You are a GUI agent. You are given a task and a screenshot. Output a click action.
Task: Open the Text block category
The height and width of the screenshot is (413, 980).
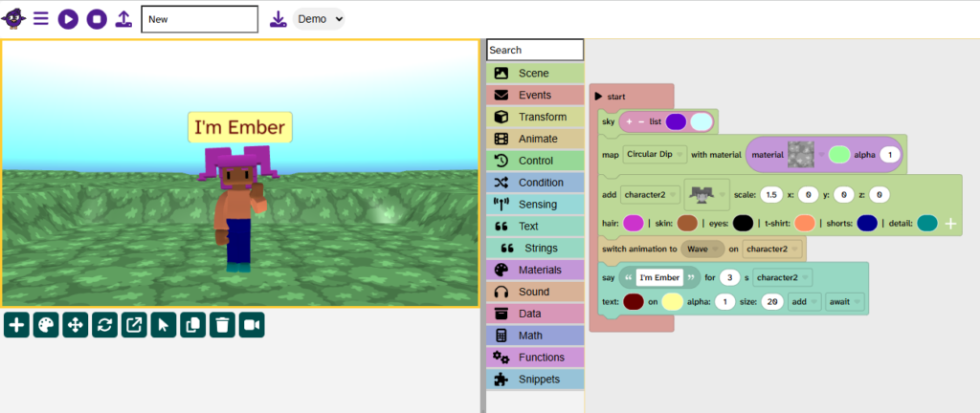coord(535,226)
